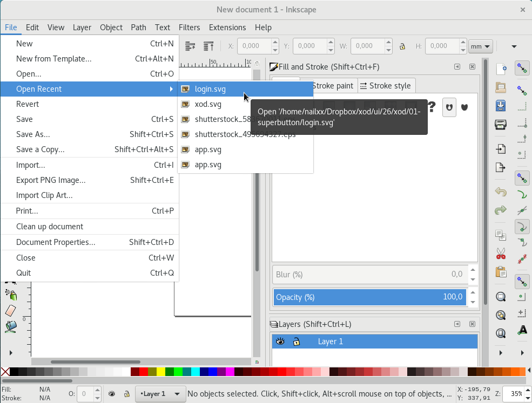The image size is (532, 403).
Task: Select Save As... menu entry
Action: (x=90, y=134)
